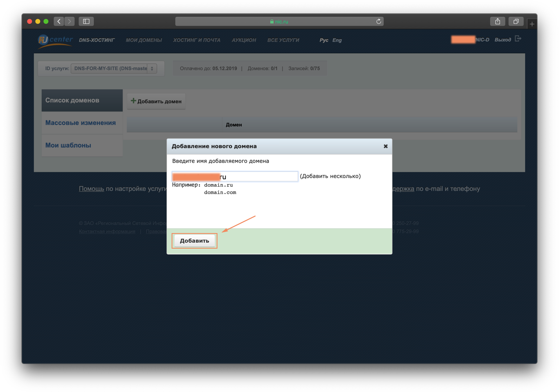
Task: Click the Доменов: 0/1 text
Action: [263, 68]
